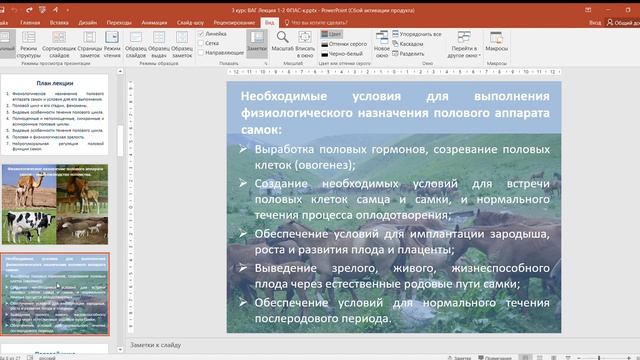Enable the Направляющие guides checkbox
640x360 pixels.
[201, 53]
